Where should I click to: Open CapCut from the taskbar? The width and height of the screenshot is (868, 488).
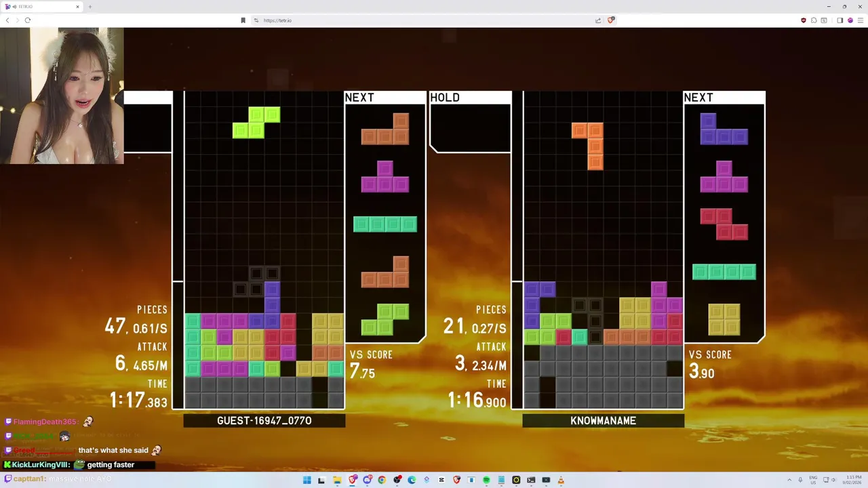[441, 480]
